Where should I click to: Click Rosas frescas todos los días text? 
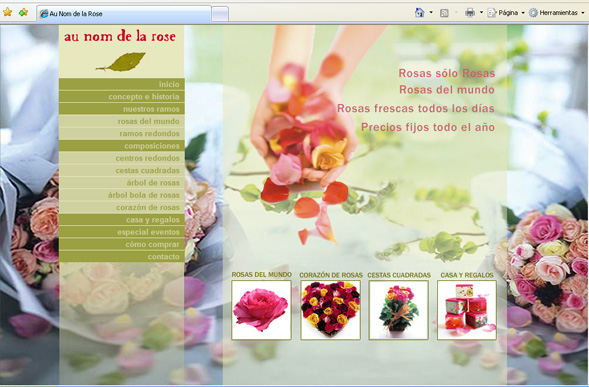tap(415, 108)
